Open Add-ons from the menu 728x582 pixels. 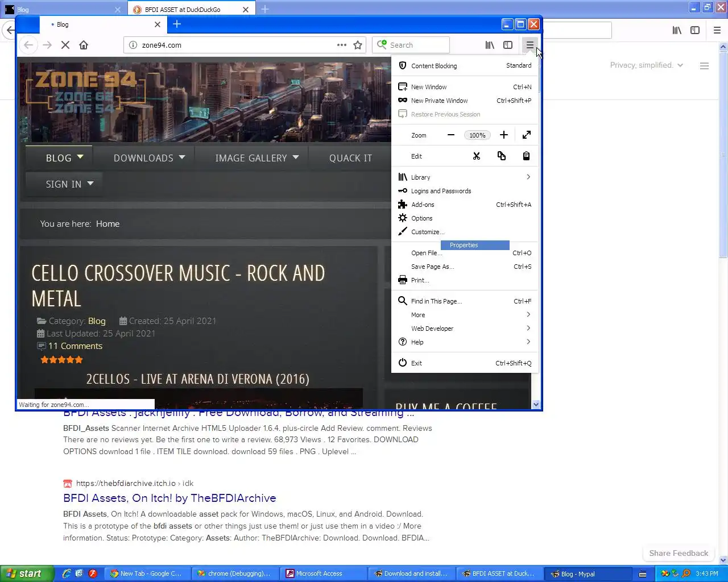tap(465, 205)
